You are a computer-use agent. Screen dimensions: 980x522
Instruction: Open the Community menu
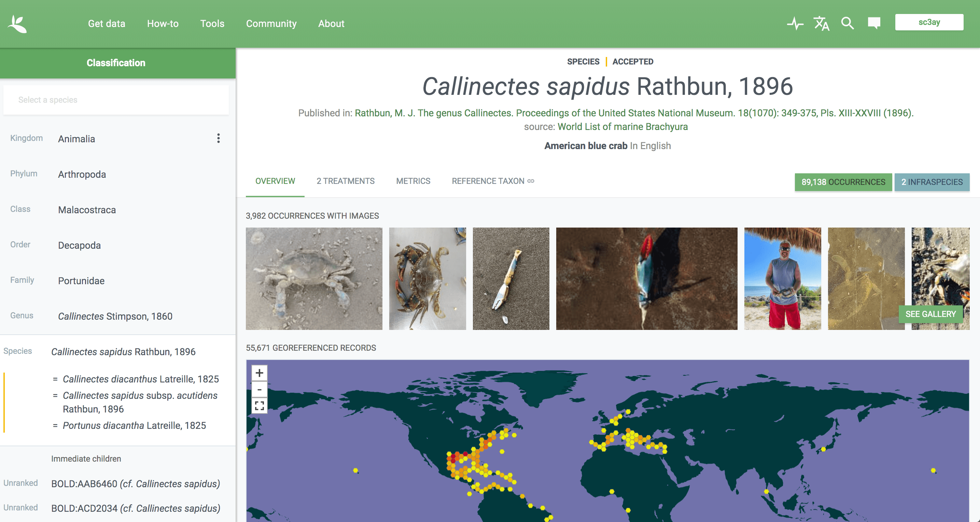point(271,24)
